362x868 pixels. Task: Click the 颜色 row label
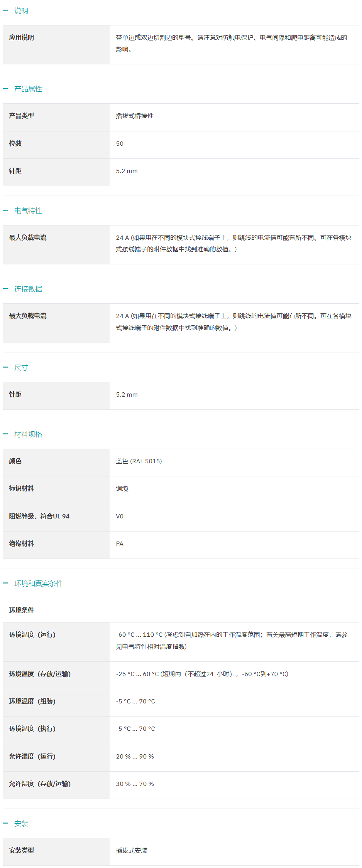point(15,461)
